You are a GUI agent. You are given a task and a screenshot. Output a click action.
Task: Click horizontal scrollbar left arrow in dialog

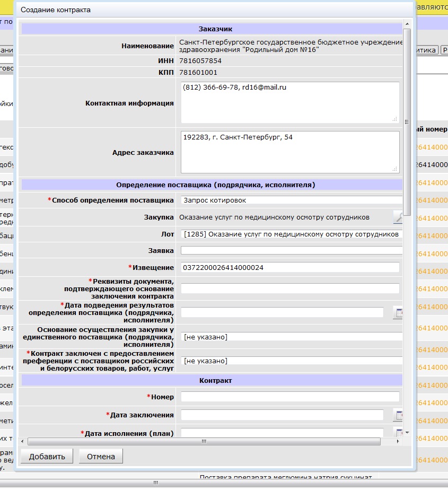coord(22,441)
